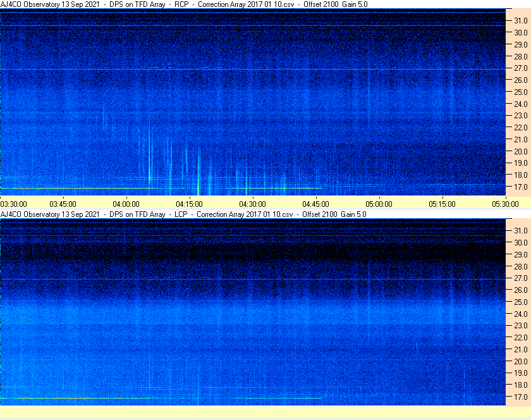This screenshot has width=531, height=420.
Task: Click the RCP spectrogram title text
Action: coord(184,4)
